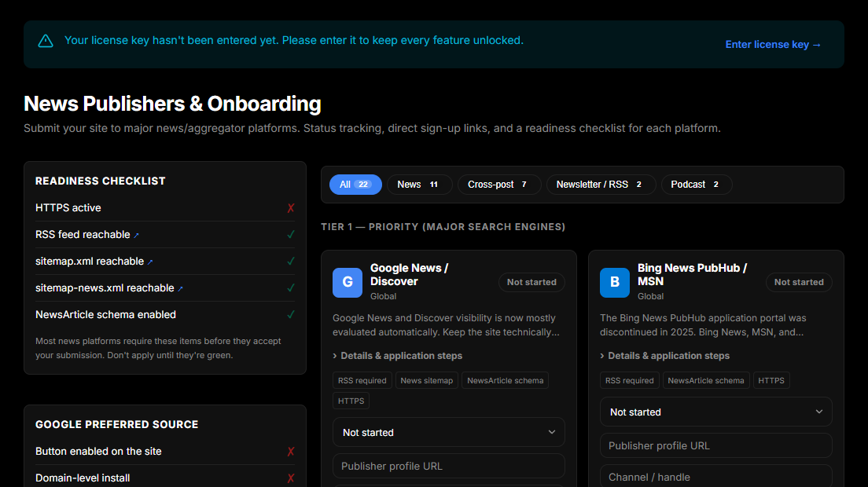Select the All 22 filter tab
The width and height of the screenshot is (868, 487).
click(355, 185)
